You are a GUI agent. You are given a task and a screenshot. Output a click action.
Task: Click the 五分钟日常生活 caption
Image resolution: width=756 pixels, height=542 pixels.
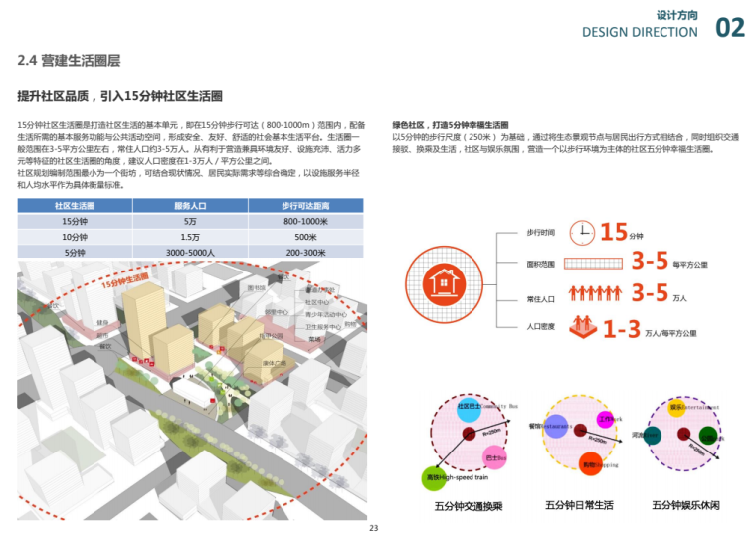(580, 505)
